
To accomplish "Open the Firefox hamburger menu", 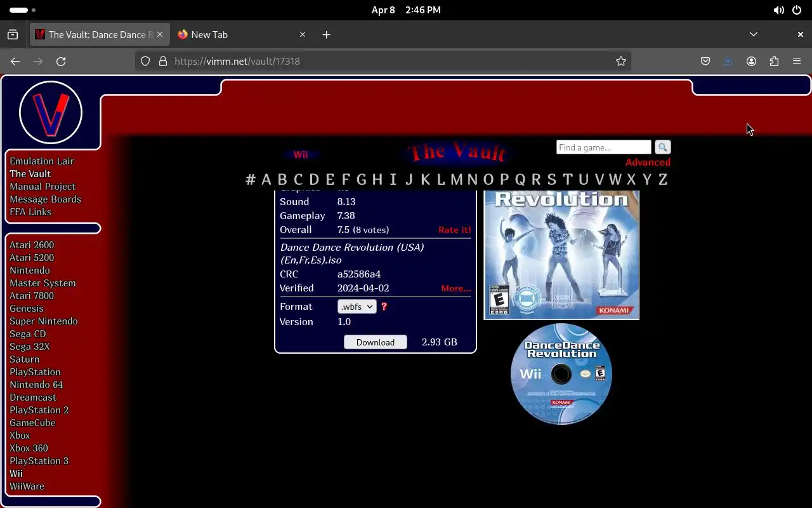I will click(x=797, y=61).
